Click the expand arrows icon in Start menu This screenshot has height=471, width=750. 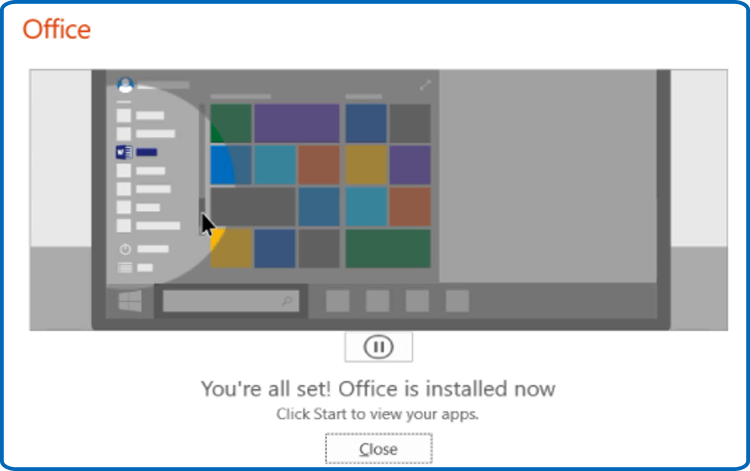pyautogui.click(x=425, y=85)
